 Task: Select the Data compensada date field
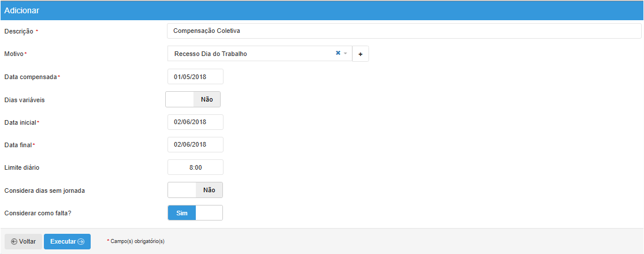(195, 76)
